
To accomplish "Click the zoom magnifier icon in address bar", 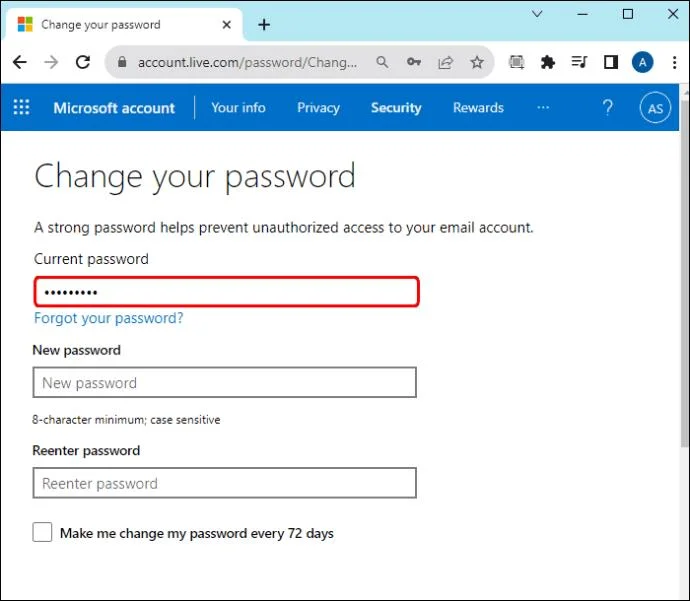I will (382, 62).
